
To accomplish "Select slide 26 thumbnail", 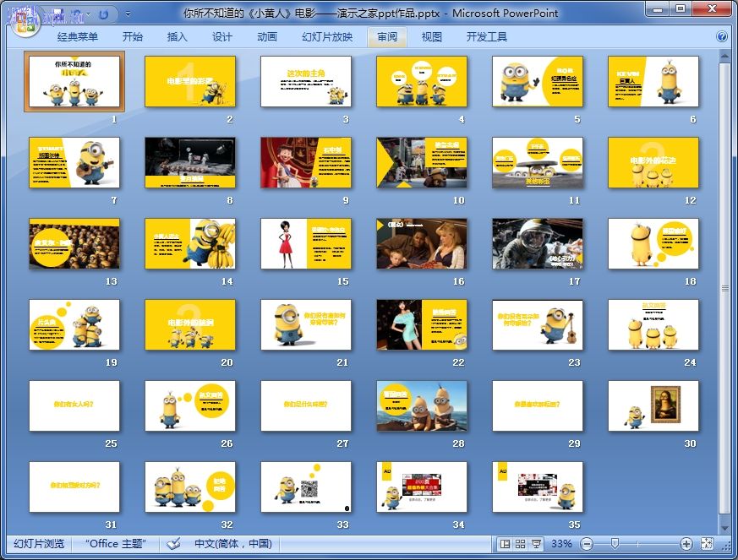I will (190, 405).
